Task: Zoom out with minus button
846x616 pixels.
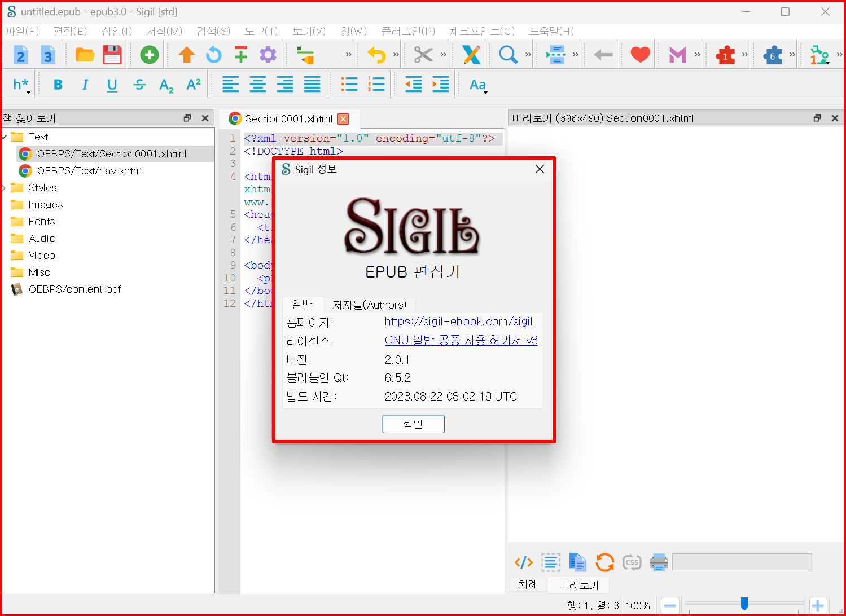Action: (670, 606)
